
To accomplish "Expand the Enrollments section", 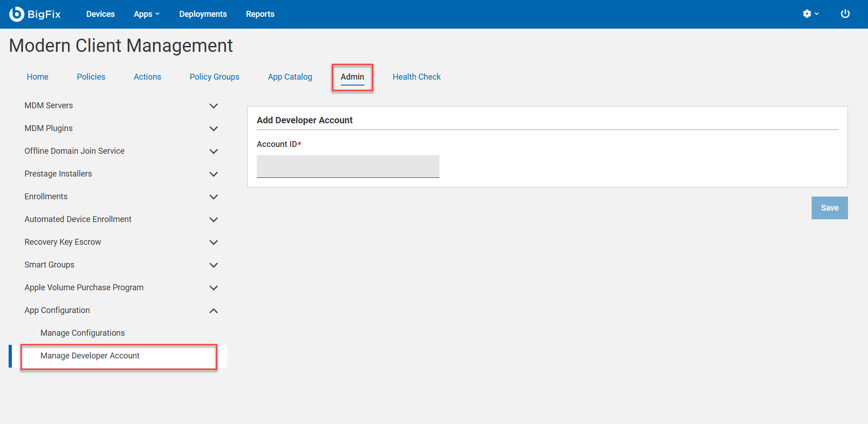I will (214, 197).
